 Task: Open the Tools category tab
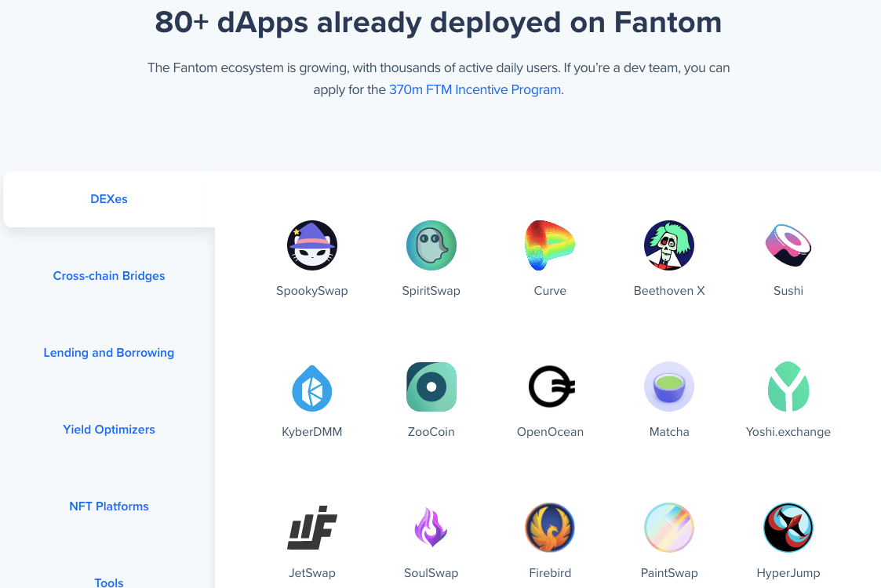109,583
